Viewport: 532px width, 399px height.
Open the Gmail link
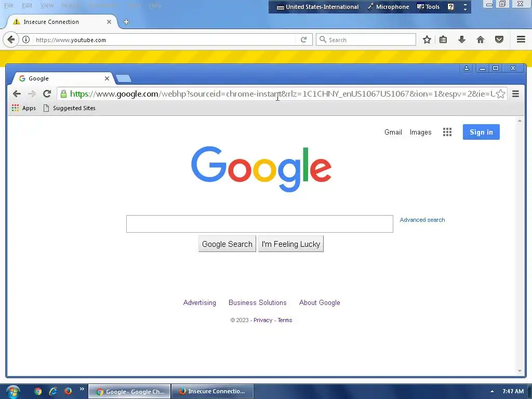[x=393, y=132]
